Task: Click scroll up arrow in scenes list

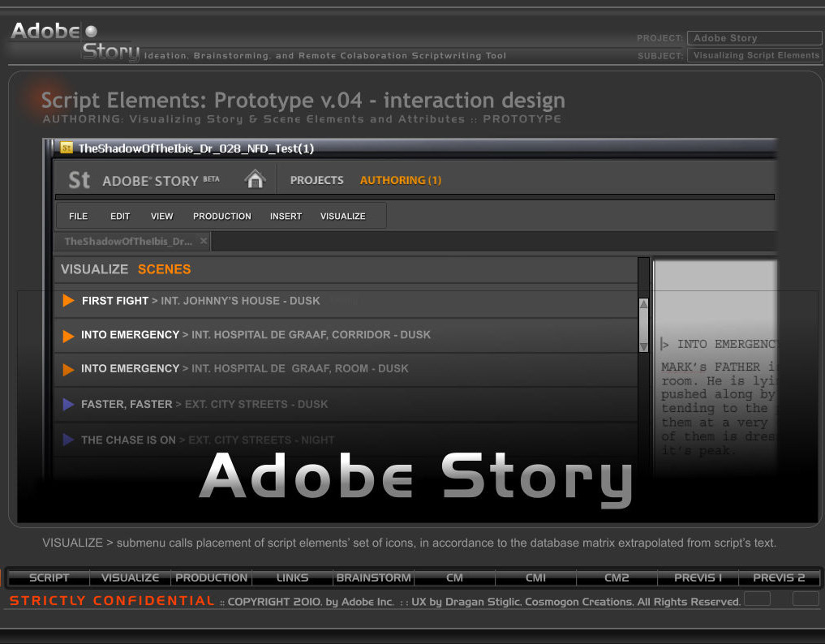Action: point(643,304)
